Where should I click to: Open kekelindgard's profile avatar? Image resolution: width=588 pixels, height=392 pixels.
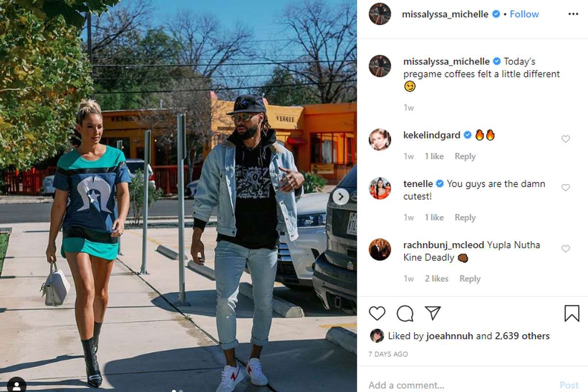pyautogui.click(x=380, y=140)
